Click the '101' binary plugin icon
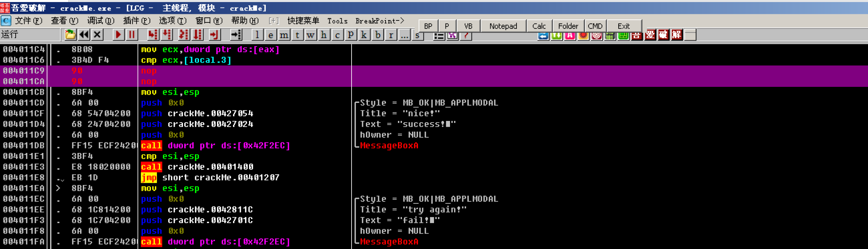This screenshot has height=249, width=868. pyautogui.click(x=610, y=36)
